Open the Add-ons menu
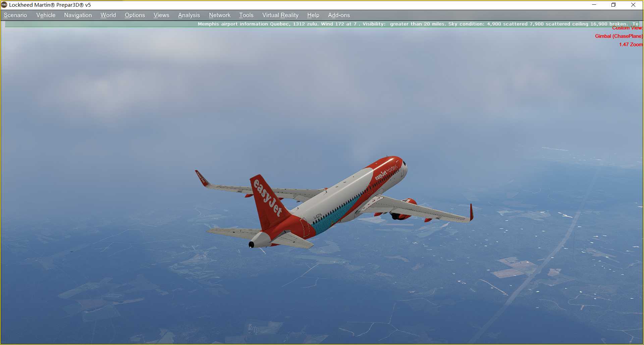This screenshot has width=644, height=345. tap(339, 15)
